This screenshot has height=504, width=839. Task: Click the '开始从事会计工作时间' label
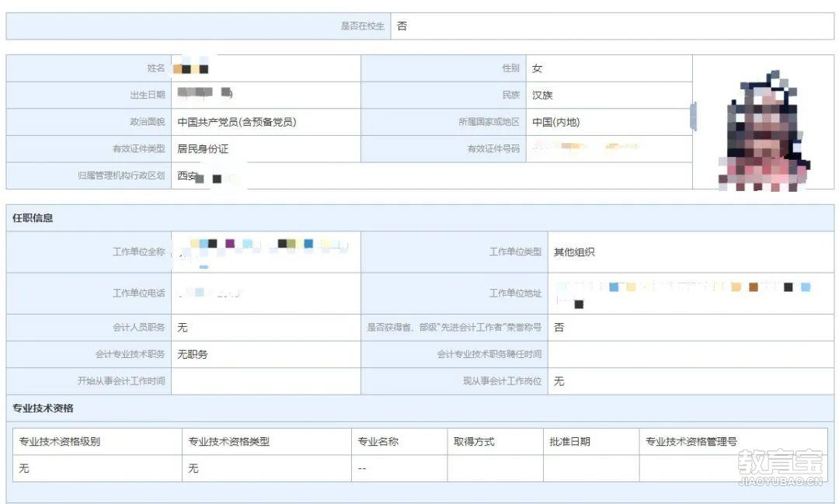(121, 381)
